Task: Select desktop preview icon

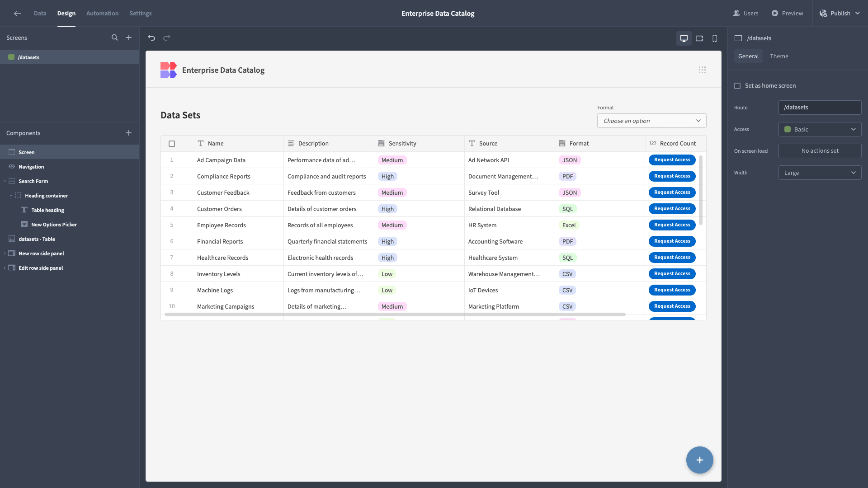Action: point(684,38)
